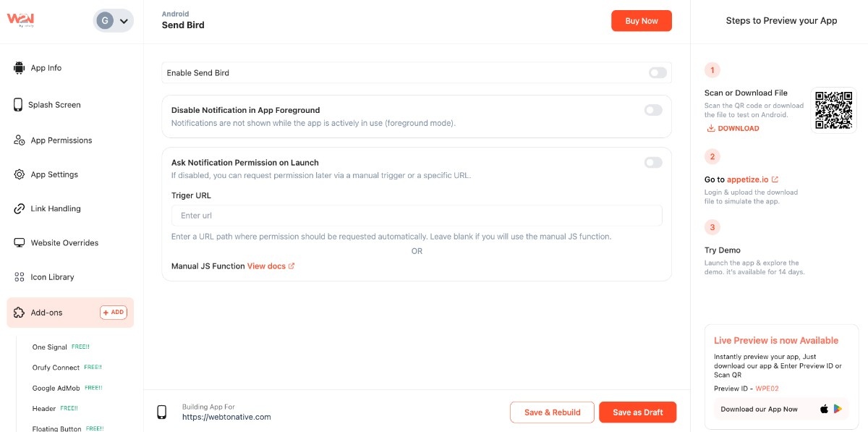Toggle Disable Notification in App Foreground

pos(652,110)
